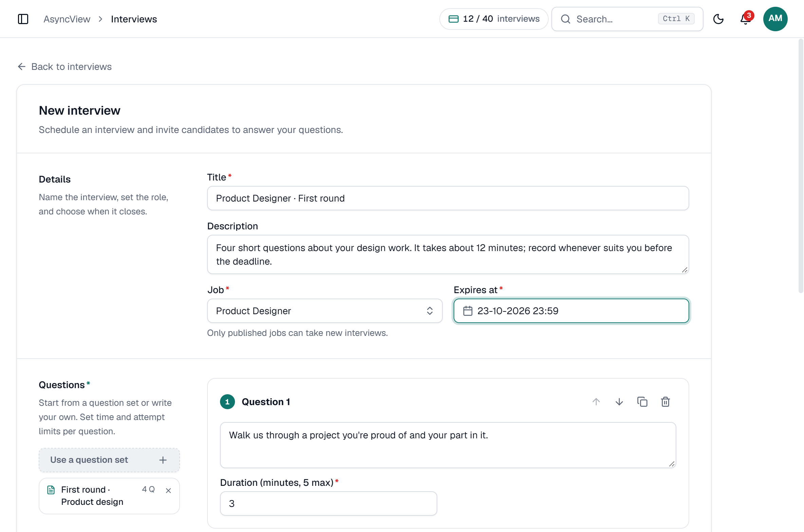Open the Job dropdown showing Product Designer
The height and width of the screenshot is (532, 804).
pos(325,311)
